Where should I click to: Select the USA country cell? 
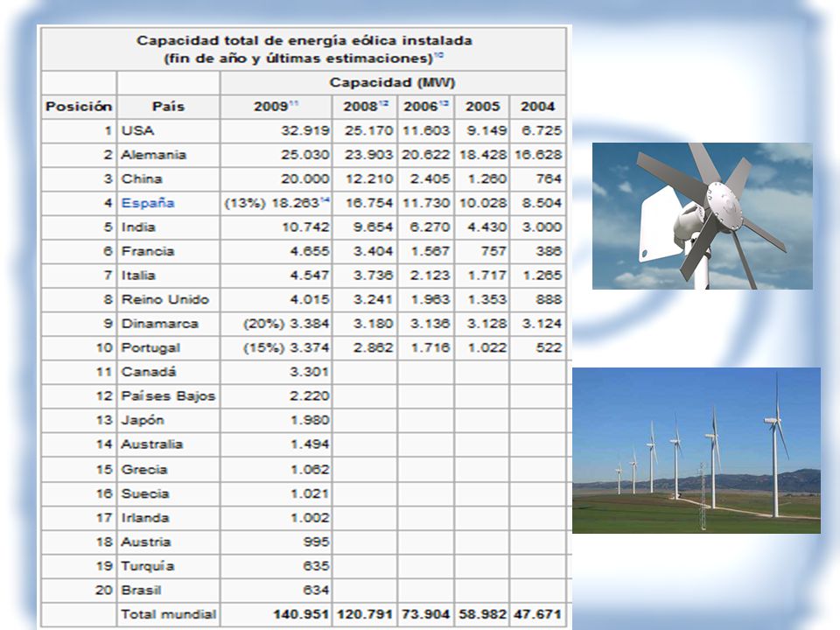click(168, 130)
